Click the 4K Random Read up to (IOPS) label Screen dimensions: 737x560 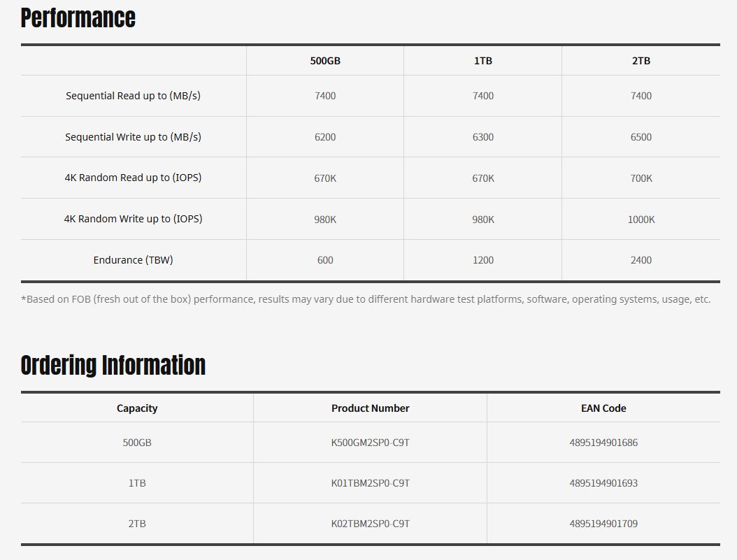point(133,178)
